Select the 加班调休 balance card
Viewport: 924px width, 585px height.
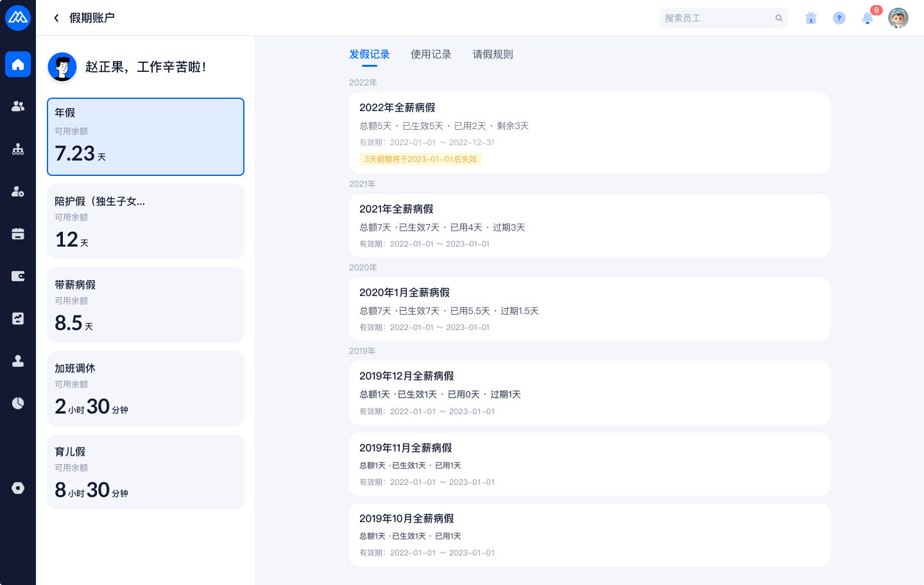tap(146, 389)
